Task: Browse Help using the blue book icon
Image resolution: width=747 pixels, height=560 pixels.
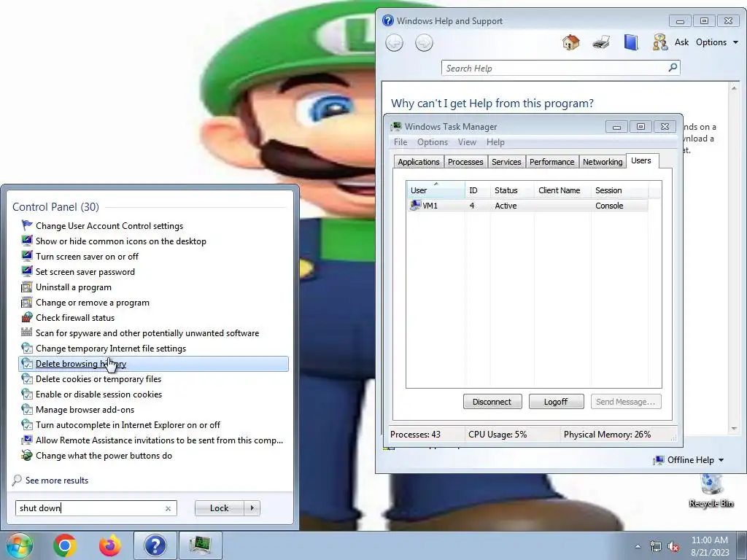Action: (631, 42)
